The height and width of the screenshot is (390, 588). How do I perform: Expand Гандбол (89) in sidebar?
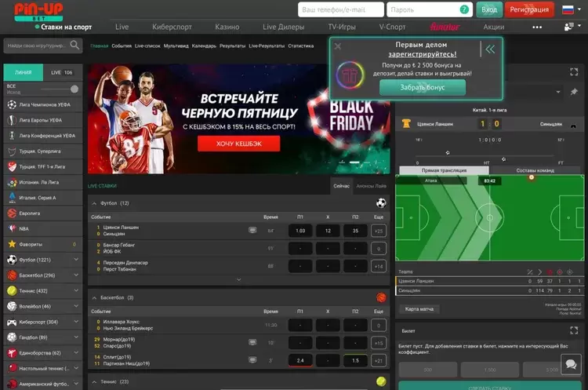[43, 337]
